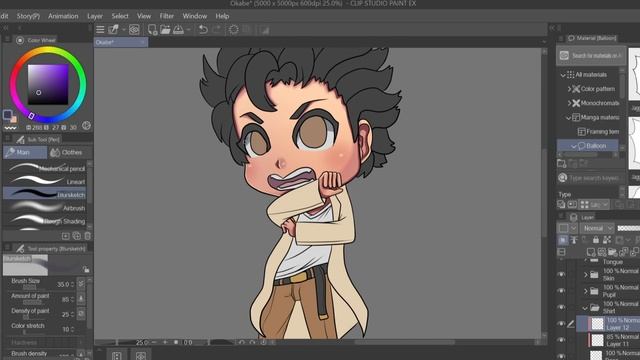The width and height of the screenshot is (640, 360).
Task: Collapse the All materials tree node
Action: tap(562, 75)
